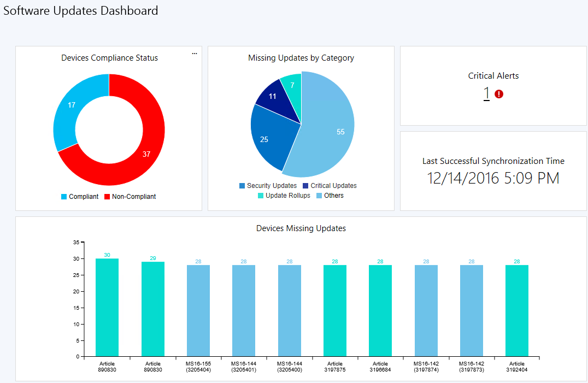The height and width of the screenshot is (383, 588).
Task: Toggle the Non-Compliant legend swatch
Action: (x=107, y=197)
